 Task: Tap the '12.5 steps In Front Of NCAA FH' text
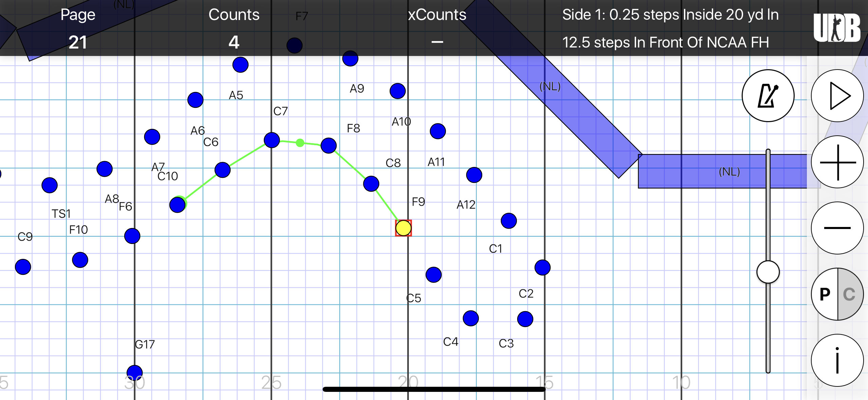[x=666, y=42]
